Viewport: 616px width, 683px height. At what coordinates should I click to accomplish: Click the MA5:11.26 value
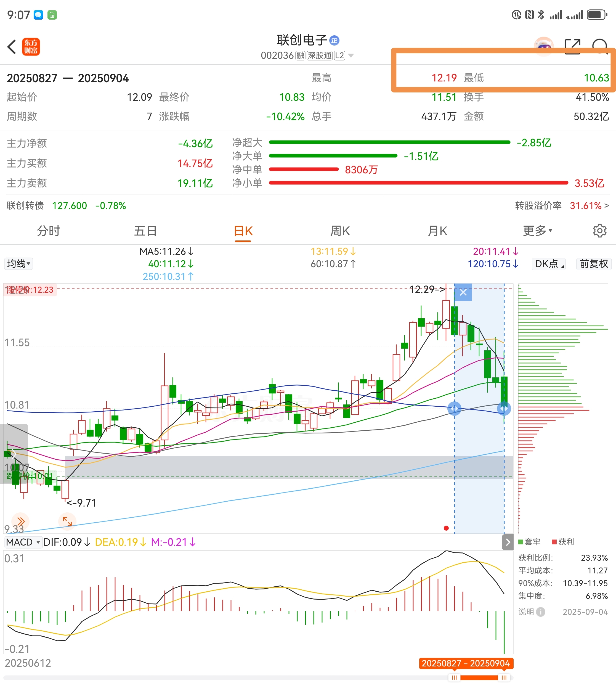pyautogui.click(x=166, y=251)
